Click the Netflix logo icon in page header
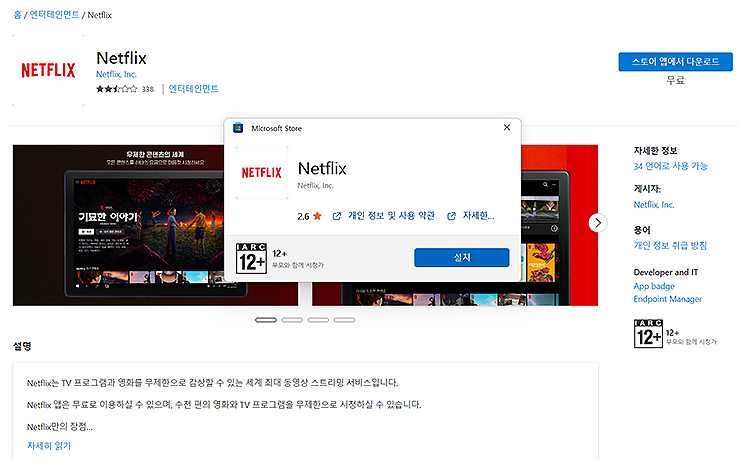This screenshot has width=740, height=460. [x=48, y=70]
